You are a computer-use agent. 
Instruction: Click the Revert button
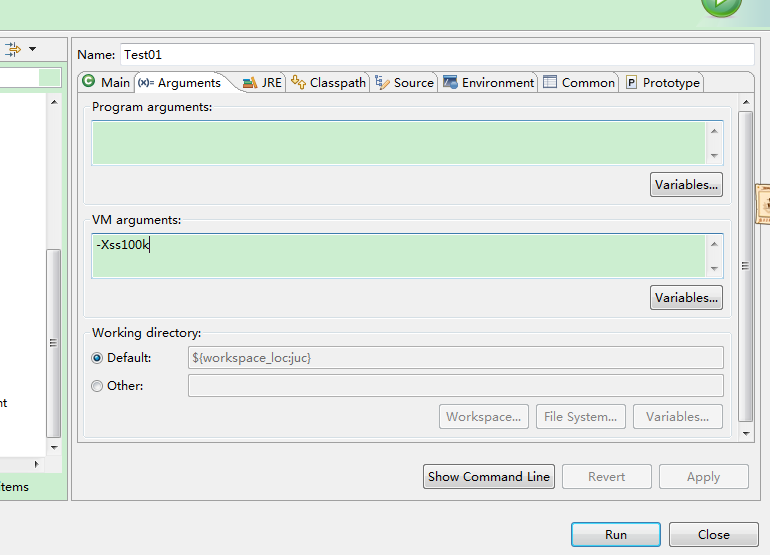pos(606,476)
